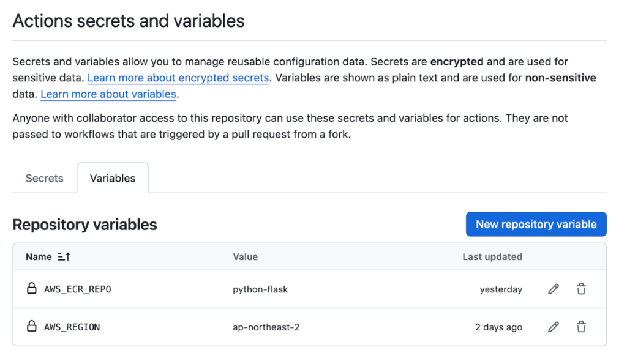The height and width of the screenshot is (364, 627).
Task: Select the Variables tab
Action: pyautogui.click(x=113, y=179)
